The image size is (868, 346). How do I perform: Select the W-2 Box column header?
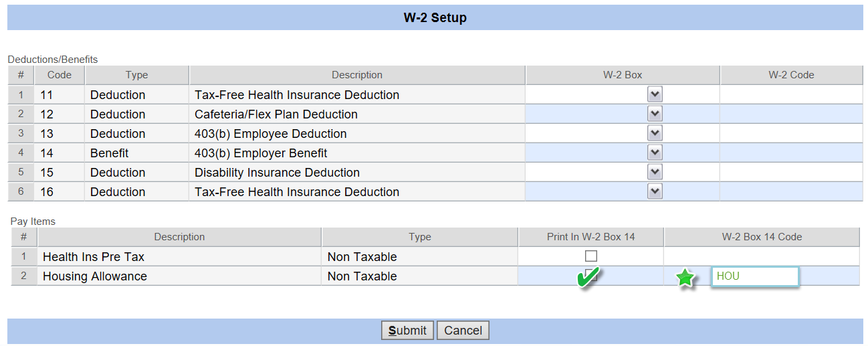click(x=623, y=75)
